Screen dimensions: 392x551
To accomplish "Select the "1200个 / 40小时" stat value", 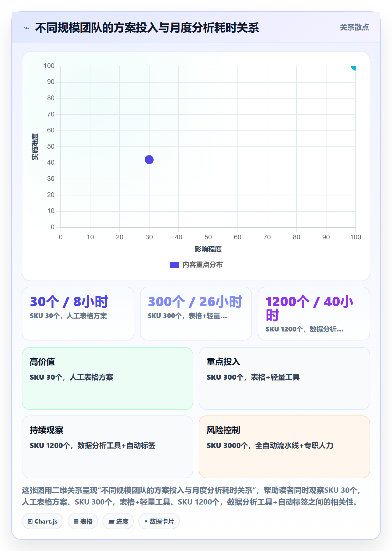I will pos(309,309).
